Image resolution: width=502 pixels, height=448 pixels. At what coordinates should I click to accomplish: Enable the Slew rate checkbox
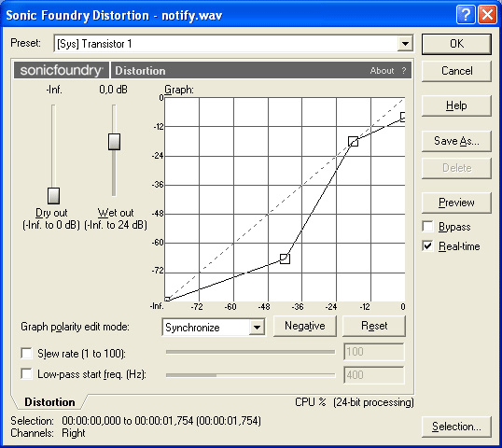[26, 353]
